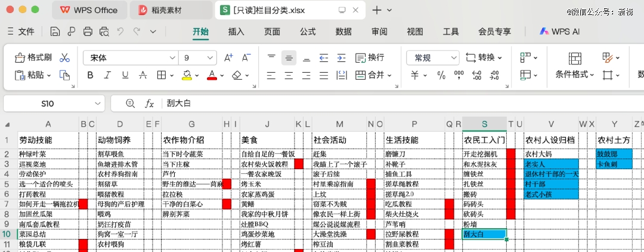Switch to the 插入 tab
Image resolution: width=644 pixels, height=252 pixels.
click(x=236, y=32)
